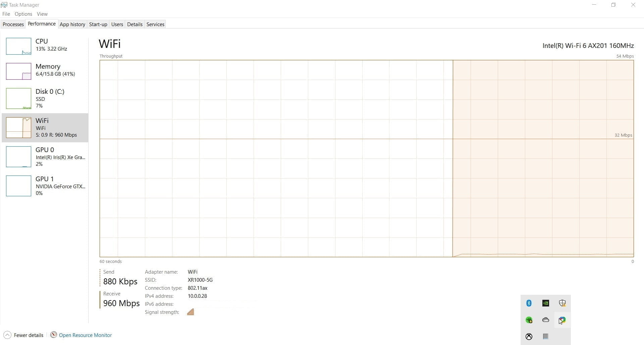The image size is (644, 345).
Task: Click the gray square tray icon
Action: [x=546, y=337]
